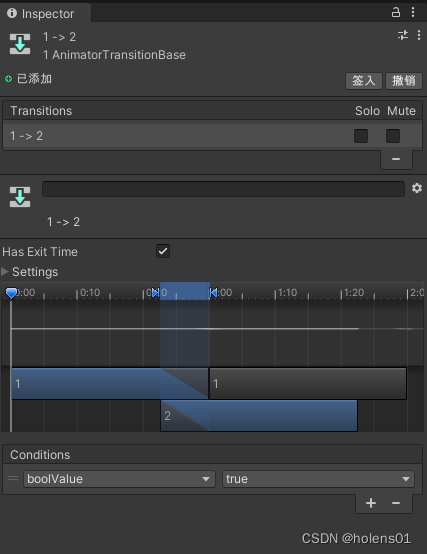Viewport: 427px width, 554px height.
Task: Add a new condition with plus button
Action: (x=371, y=503)
